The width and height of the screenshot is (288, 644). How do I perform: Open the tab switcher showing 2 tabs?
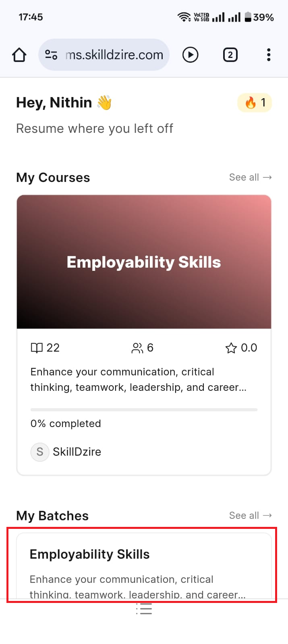pos(230,55)
